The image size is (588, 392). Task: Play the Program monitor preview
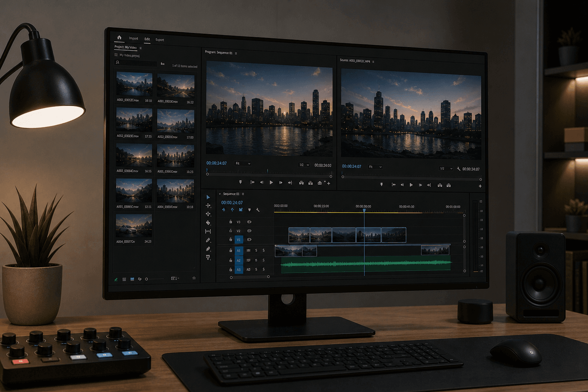[x=271, y=183]
